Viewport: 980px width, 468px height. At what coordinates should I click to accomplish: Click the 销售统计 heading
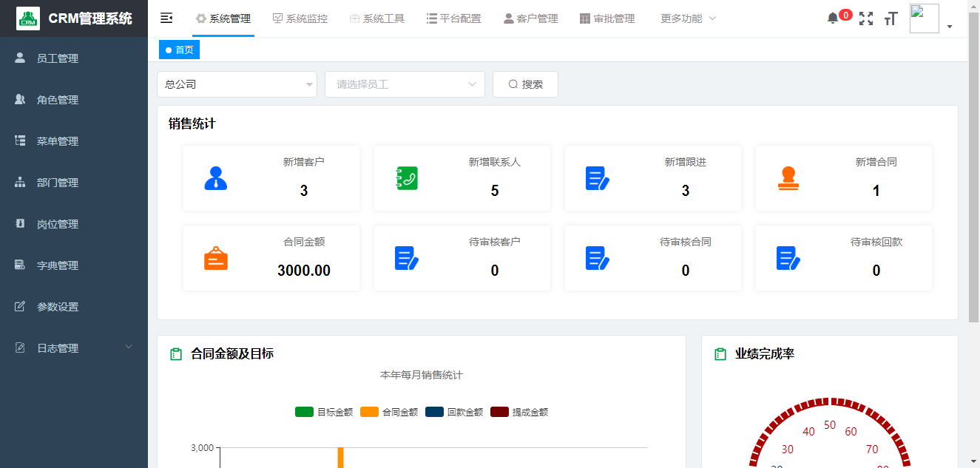192,123
